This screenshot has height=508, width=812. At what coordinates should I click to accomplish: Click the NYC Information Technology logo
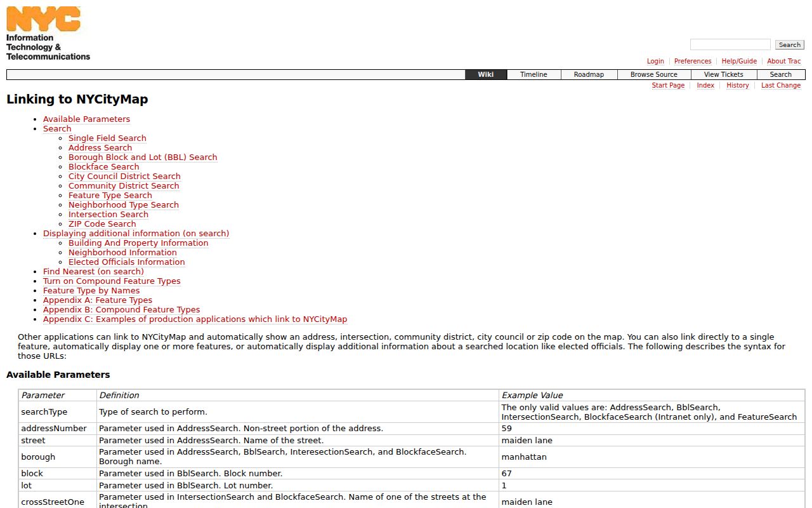click(x=48, y=34)
